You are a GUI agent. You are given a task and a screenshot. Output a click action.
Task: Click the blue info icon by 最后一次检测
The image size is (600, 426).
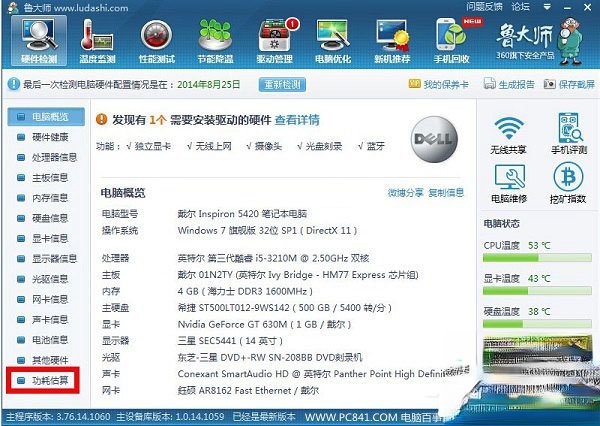13,84
